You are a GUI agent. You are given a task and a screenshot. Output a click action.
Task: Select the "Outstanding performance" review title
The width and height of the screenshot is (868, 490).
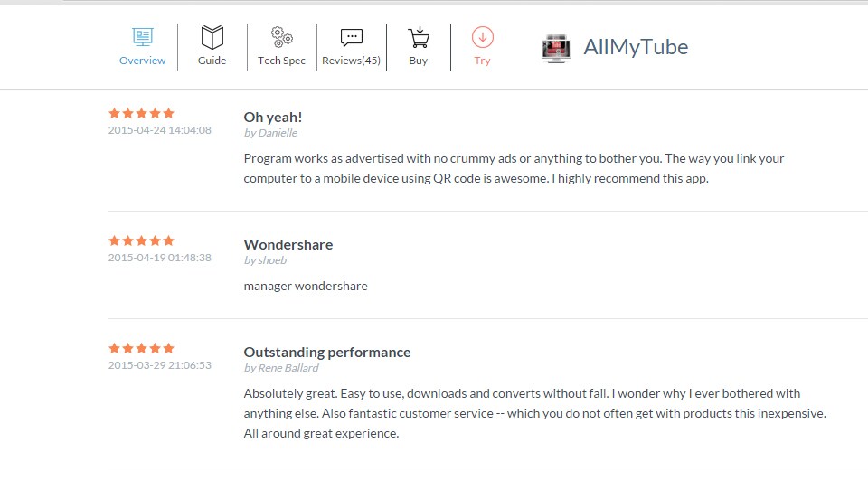click(x=327, y=352)
